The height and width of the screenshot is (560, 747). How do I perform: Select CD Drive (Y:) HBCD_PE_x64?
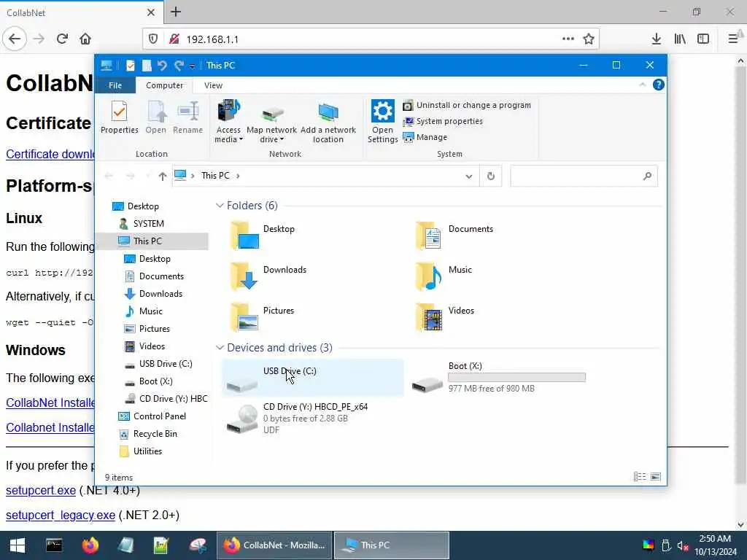[312, 419]
